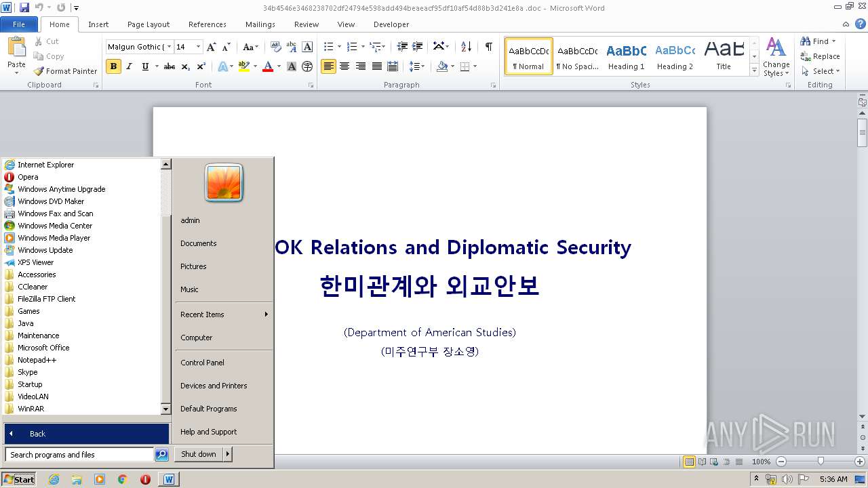Open Bullets dropdown arrow
This screenshot has height=488, width=868.
click(339, 47)
